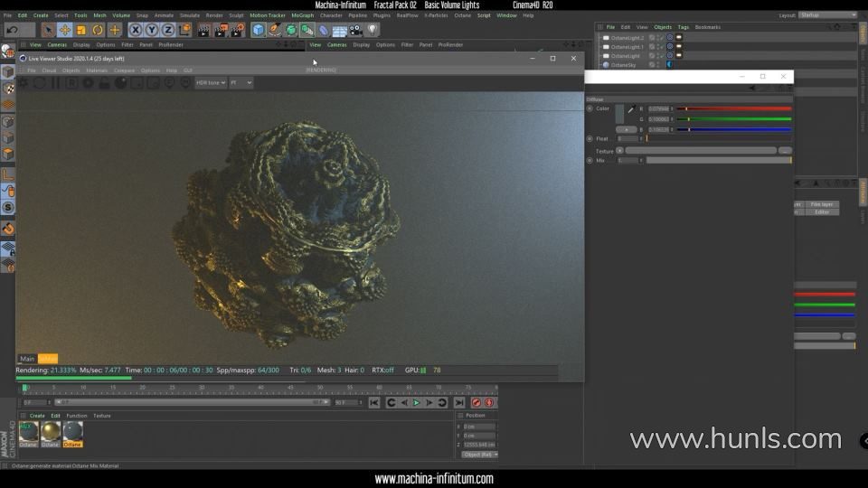Toggle visibility dots of OctaneSky object
This screenshot has width=868, height=488.
tap(659, 65)
